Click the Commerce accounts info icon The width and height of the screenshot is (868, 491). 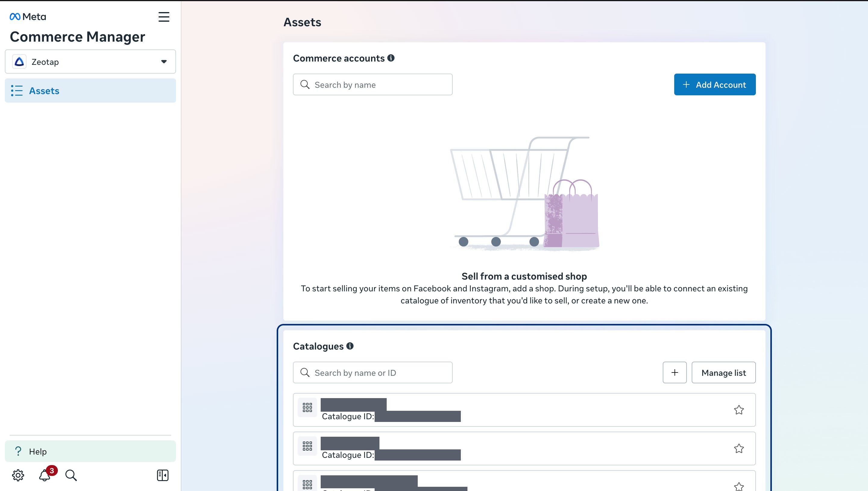click(391, 58)
